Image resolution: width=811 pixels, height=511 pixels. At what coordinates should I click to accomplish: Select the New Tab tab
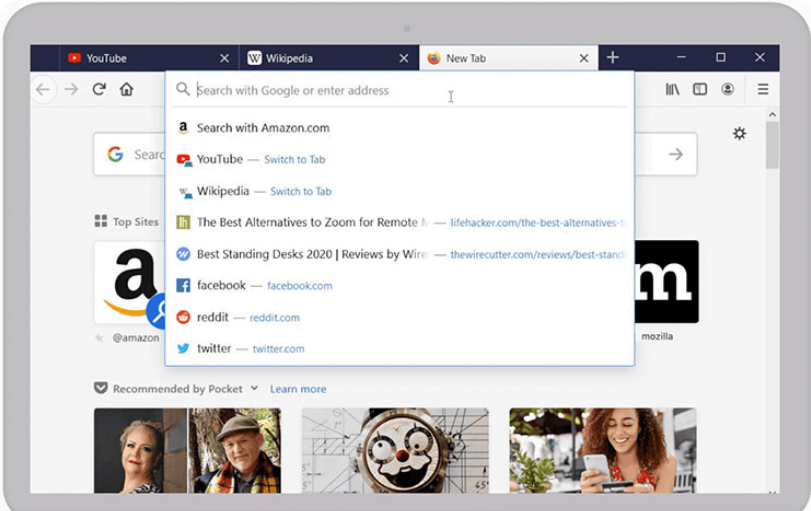508,58
